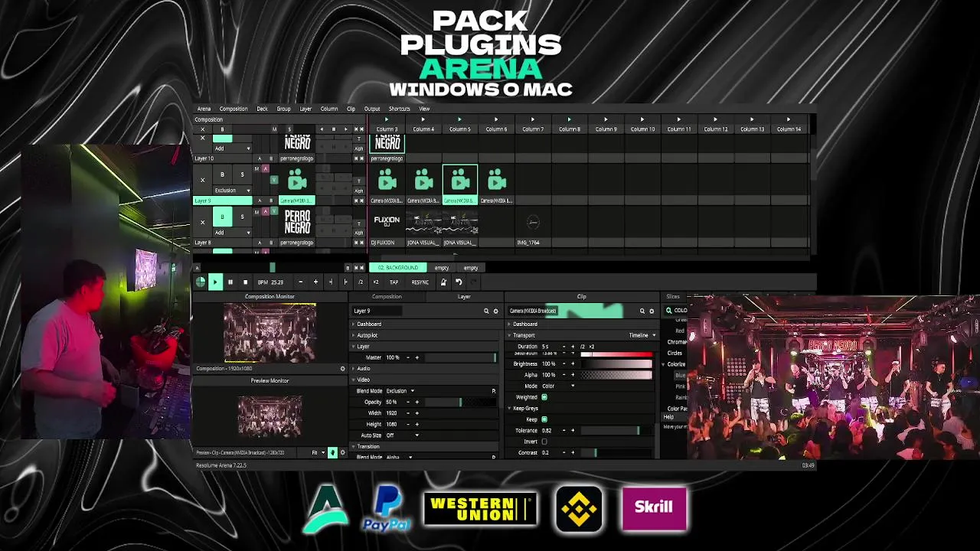Open the Shortcuts menu
Image resolution: width=980 pixels, height=551 pixels.
pyautogui.click(x=399, y=109)
